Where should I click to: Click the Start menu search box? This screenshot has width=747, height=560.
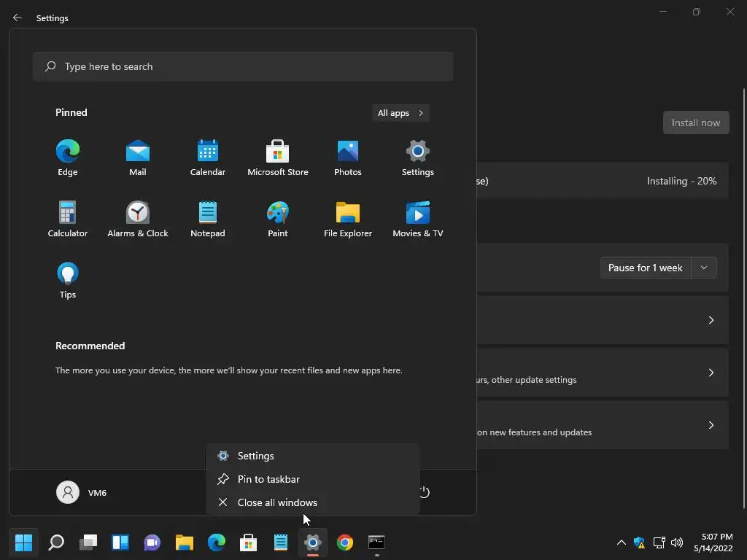click(x=243, y=66)
